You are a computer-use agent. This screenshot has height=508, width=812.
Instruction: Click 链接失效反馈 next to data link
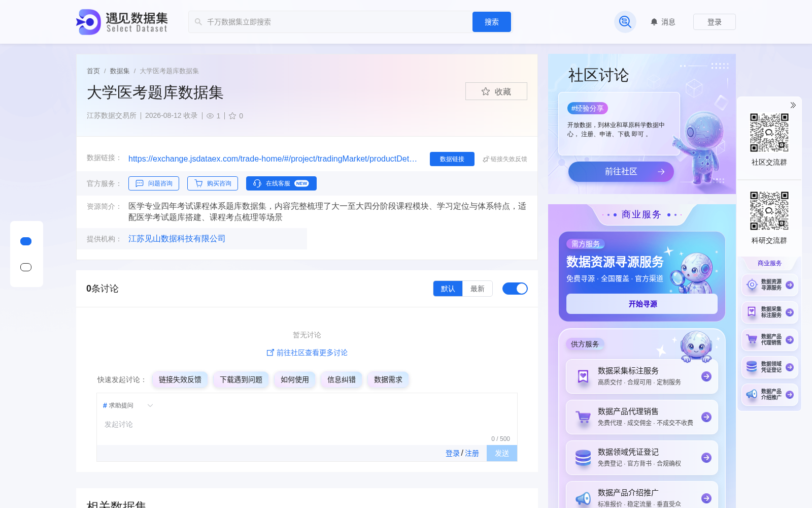coord(505,159)
